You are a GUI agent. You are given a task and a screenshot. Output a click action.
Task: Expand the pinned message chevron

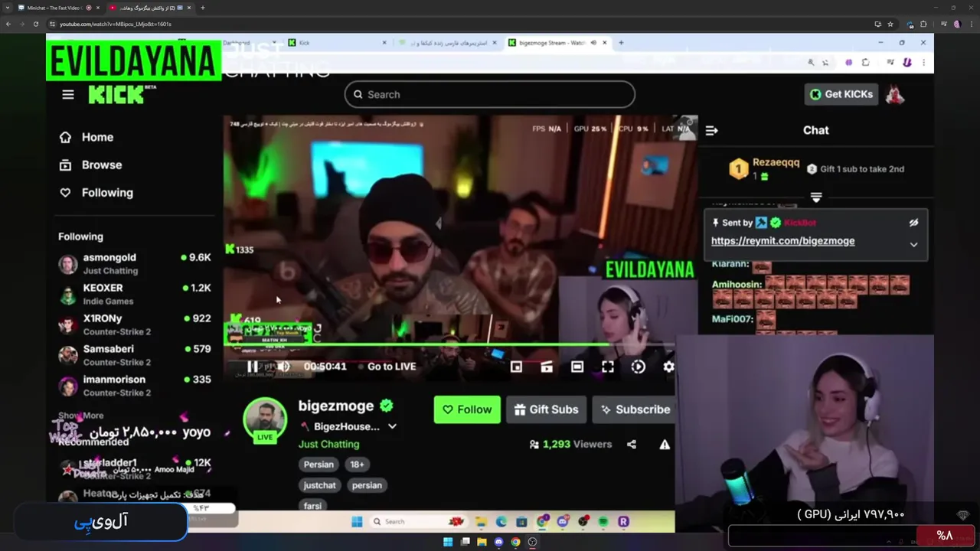[x=913, y=245]
